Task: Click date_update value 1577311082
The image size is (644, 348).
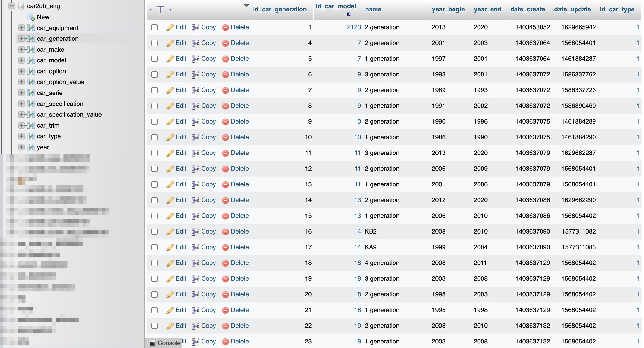Action: click(579, 232)
